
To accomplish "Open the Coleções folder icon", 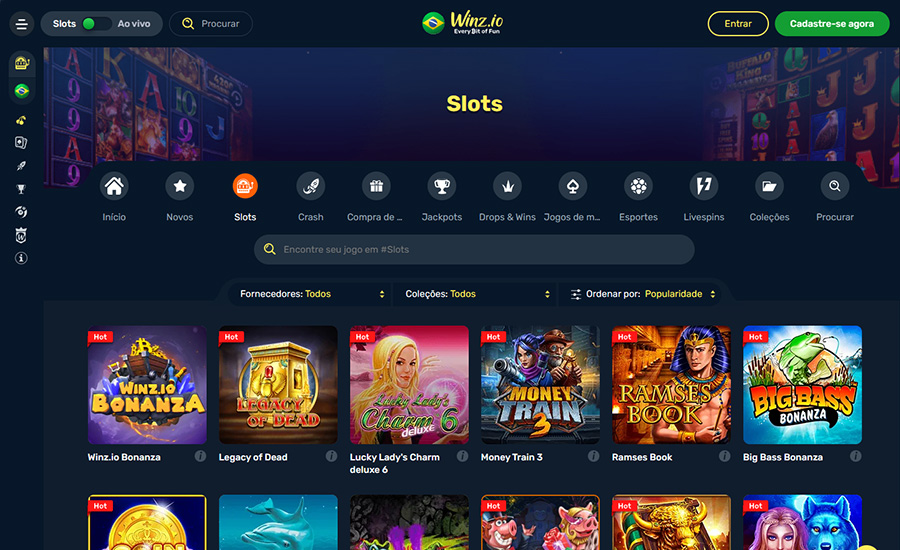I will tap(769, 186).
